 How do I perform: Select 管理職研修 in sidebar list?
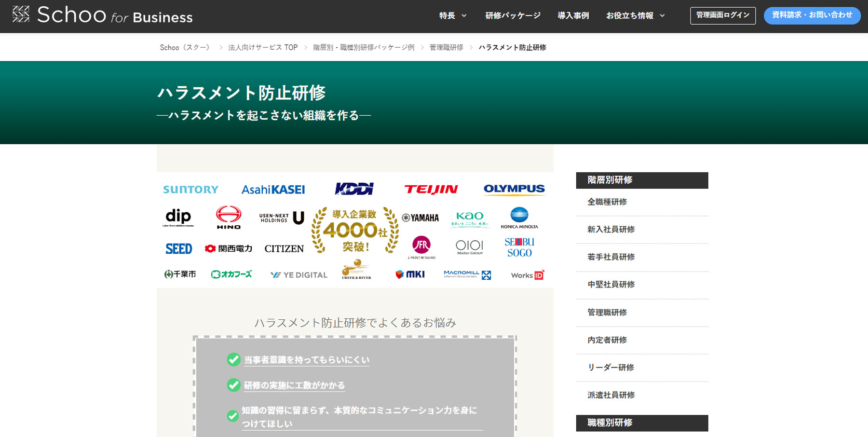[607, 312]
